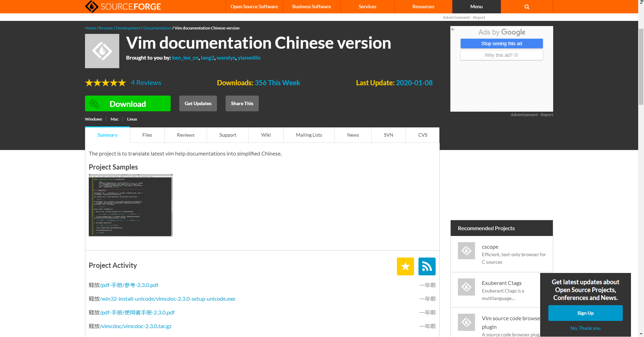Screen dimensions: 644x337
Task: Go to Home breadcrumb link
Action: [90, 28]
